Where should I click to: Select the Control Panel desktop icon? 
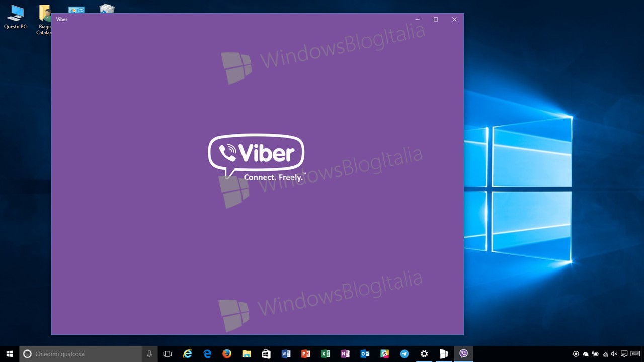[76, 9]
